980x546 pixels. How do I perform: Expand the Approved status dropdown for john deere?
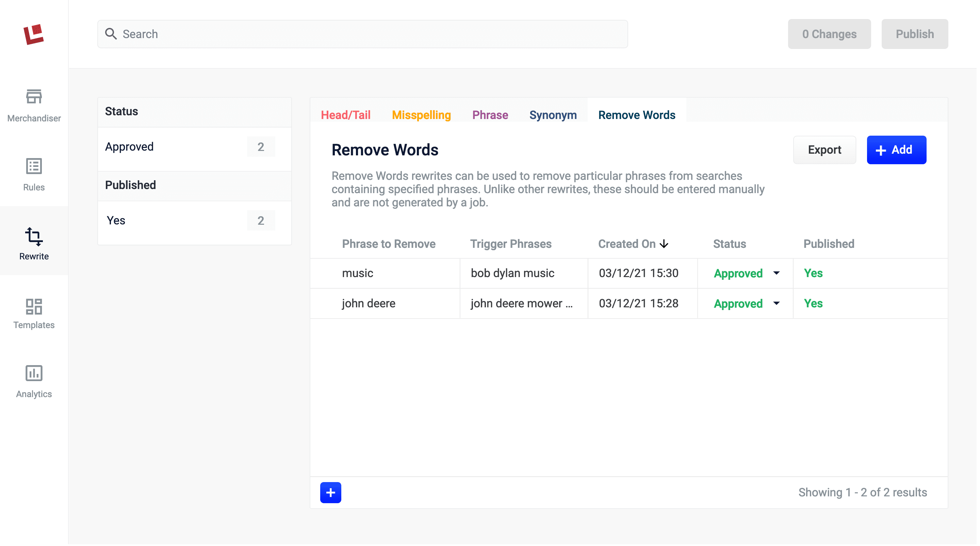tap(778, 303)
